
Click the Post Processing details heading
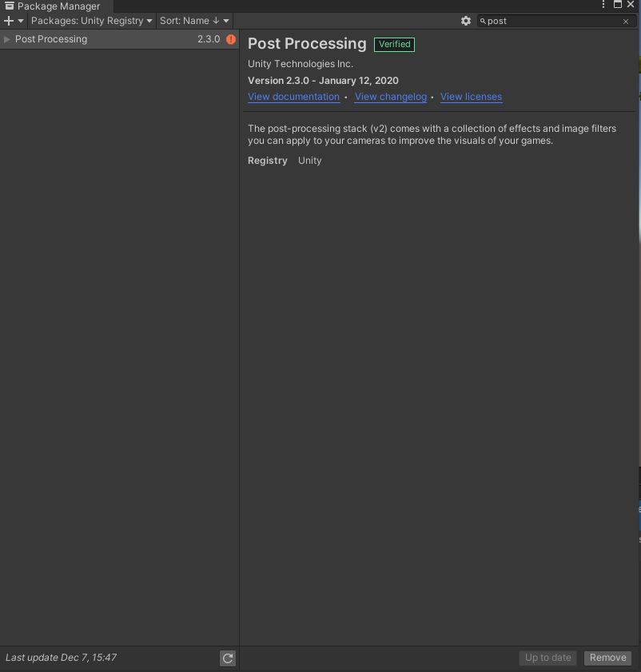coord(307,44)
